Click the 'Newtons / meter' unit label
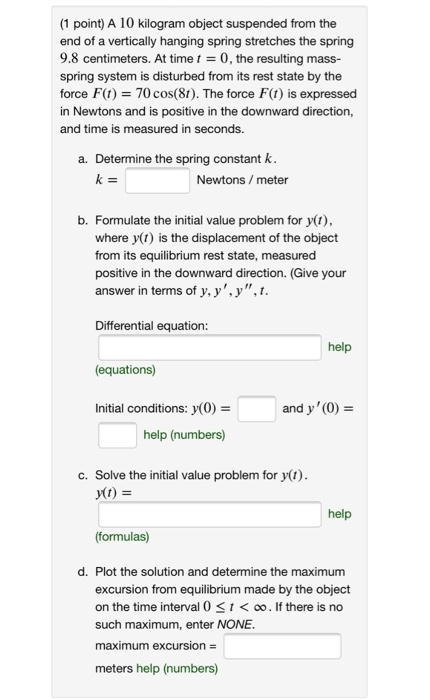This screenshot has height=700, width=430. 242,180
